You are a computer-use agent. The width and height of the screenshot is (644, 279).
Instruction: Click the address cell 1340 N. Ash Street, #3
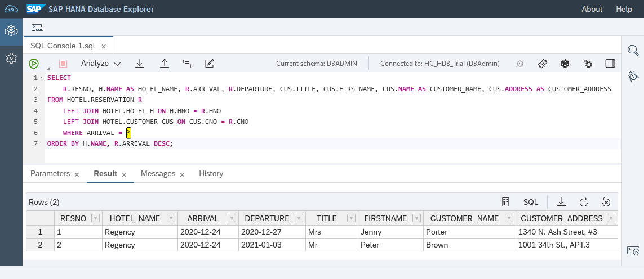[567, 232]
